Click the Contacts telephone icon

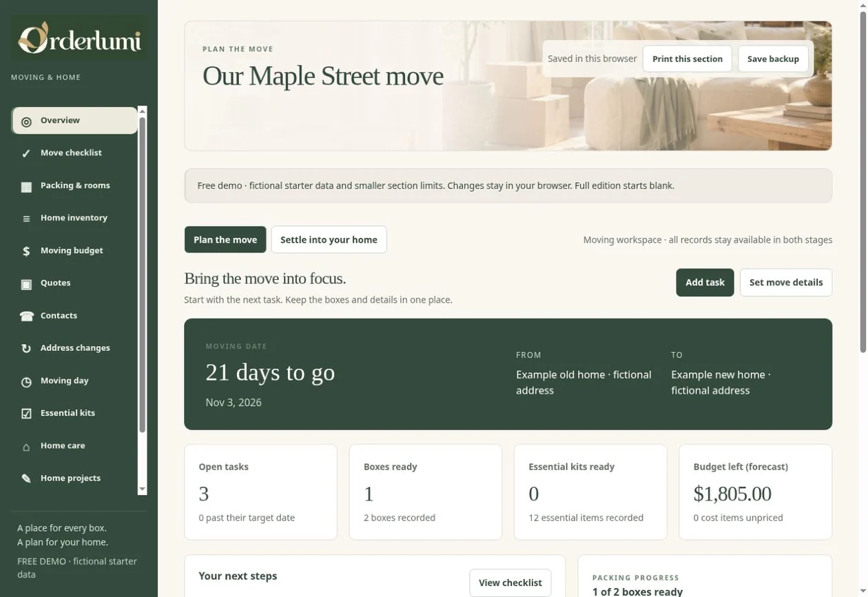pyautogui.click(x=26, y=316)
